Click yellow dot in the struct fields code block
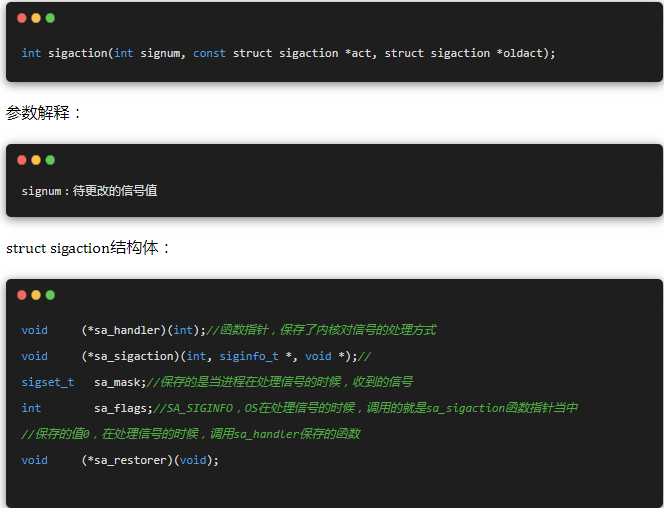Screen dimensions: 664x508 [x=36, y=295]
